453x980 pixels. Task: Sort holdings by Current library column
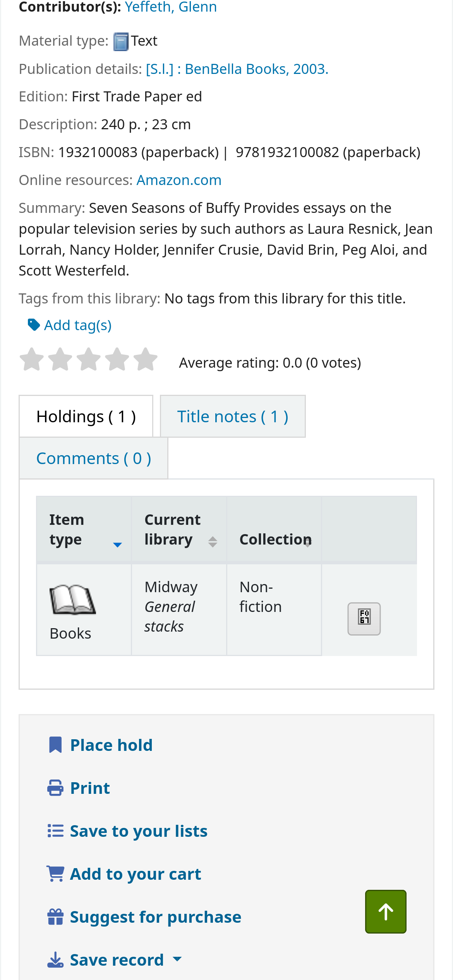tap(179, 529)
